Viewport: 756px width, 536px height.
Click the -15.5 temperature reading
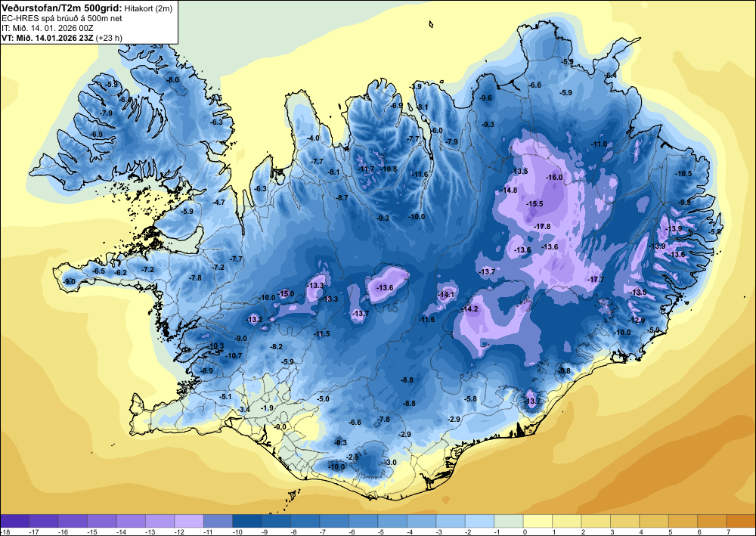coord(534,204)
